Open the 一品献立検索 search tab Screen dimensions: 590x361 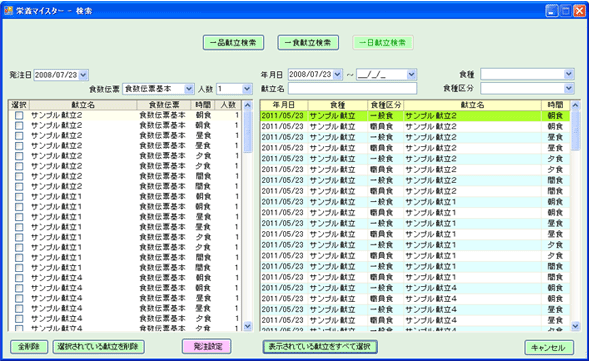pyautogui.click(x=233, y=43)
